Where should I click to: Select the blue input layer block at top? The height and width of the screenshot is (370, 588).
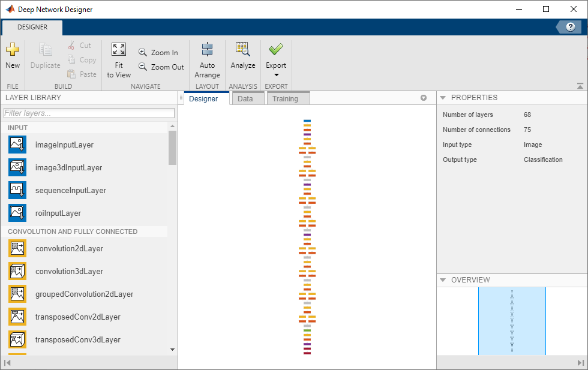307,121
